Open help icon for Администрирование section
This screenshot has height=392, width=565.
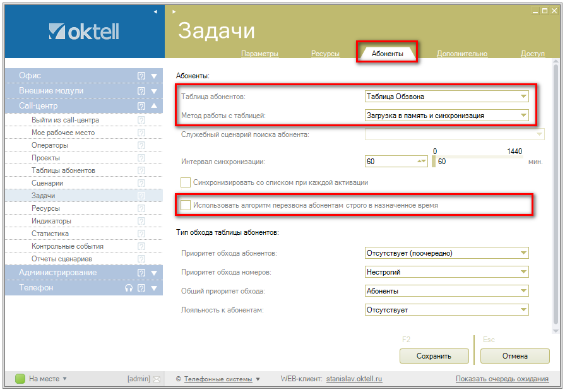click(x=141, y=273)
